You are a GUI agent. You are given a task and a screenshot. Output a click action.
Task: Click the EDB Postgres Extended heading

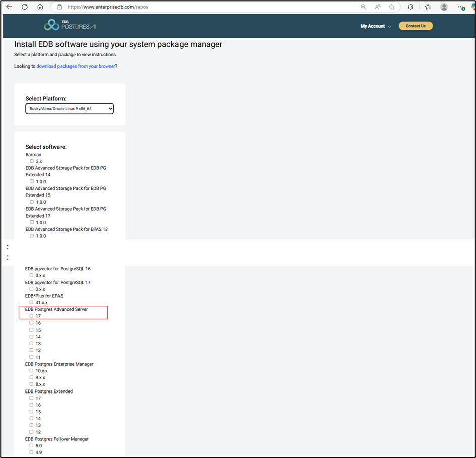click(49, 391)
